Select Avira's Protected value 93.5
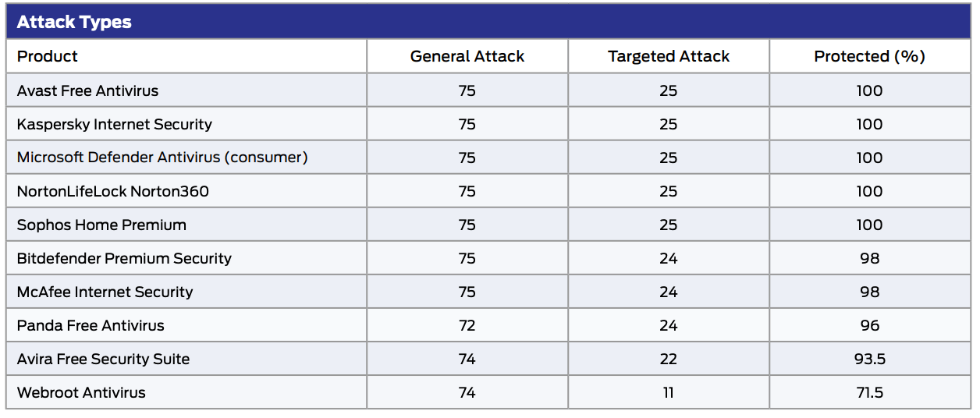This screenshot has width=980, height=418. pyautogui.click(x=869, y=359)
